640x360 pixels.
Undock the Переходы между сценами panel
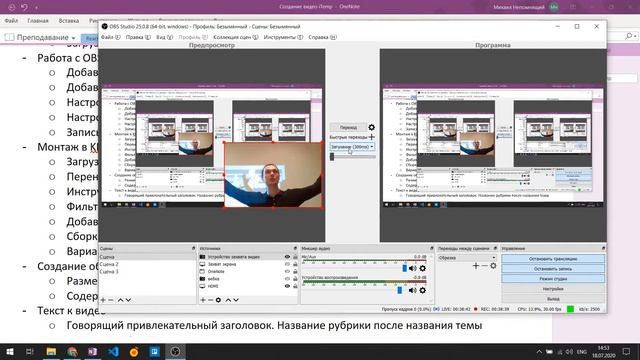pos(495,248)
